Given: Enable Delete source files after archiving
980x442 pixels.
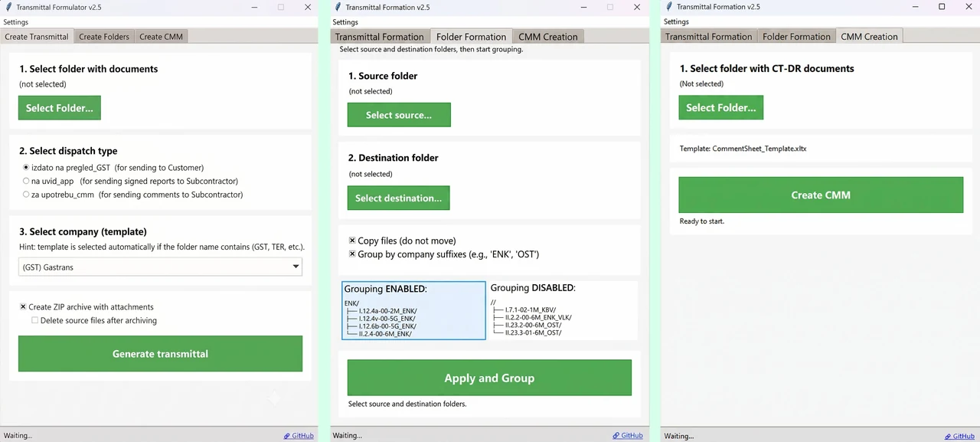Looking at the screenshot, I should coord(35,320).
